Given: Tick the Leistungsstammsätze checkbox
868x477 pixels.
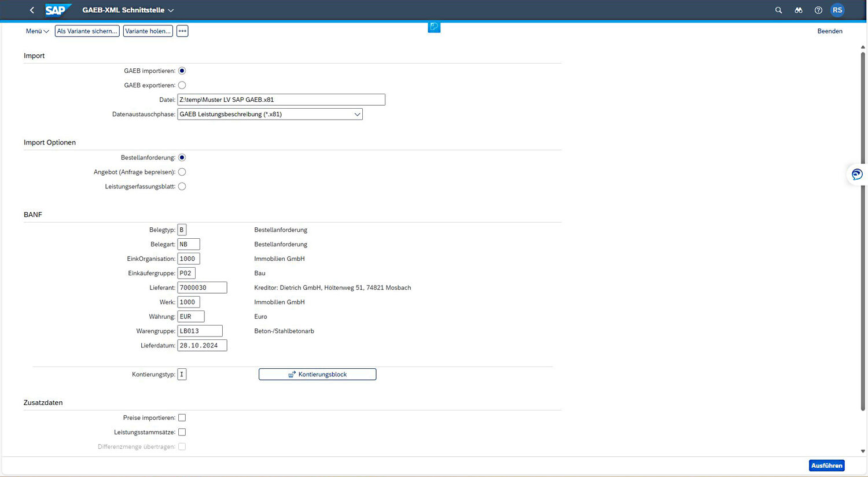Looking at the screenshot, I should (182, 432).
